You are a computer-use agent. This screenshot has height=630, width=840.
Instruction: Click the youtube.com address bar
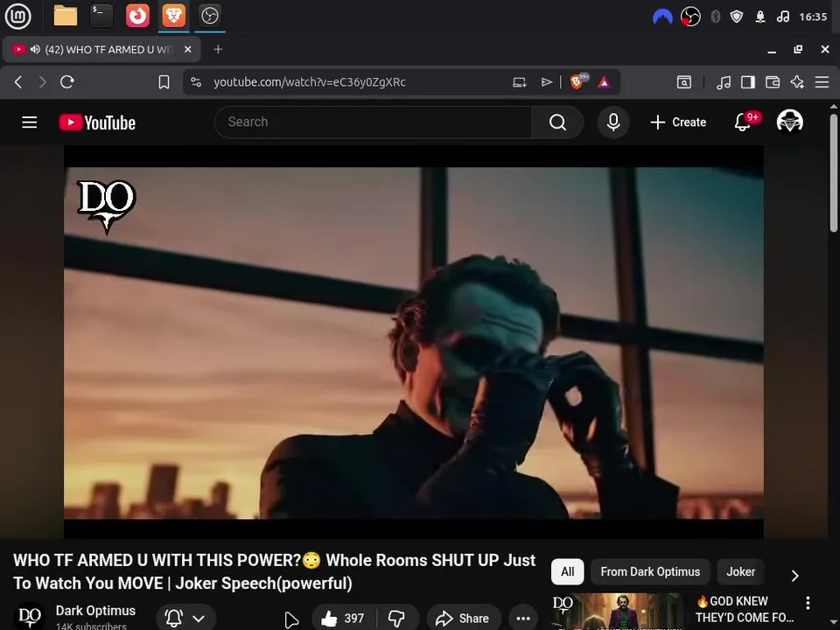point(309,82)
